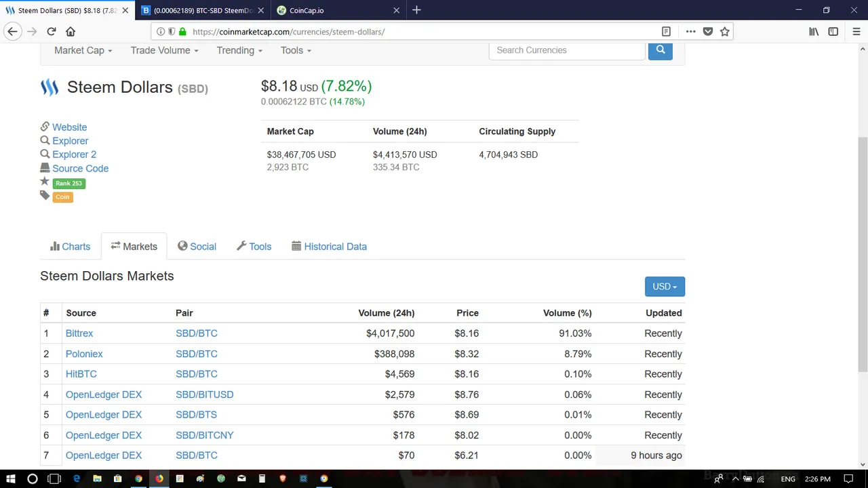Save the page to Pocket
Image resolution: width=868 pixels, height=488 pixels.
[x=708, y=31]
